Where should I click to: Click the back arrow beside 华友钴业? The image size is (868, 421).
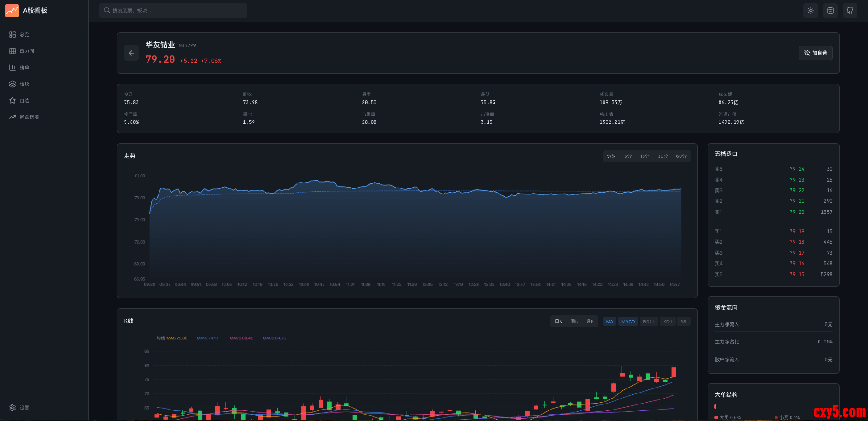[x=131, y=53]
